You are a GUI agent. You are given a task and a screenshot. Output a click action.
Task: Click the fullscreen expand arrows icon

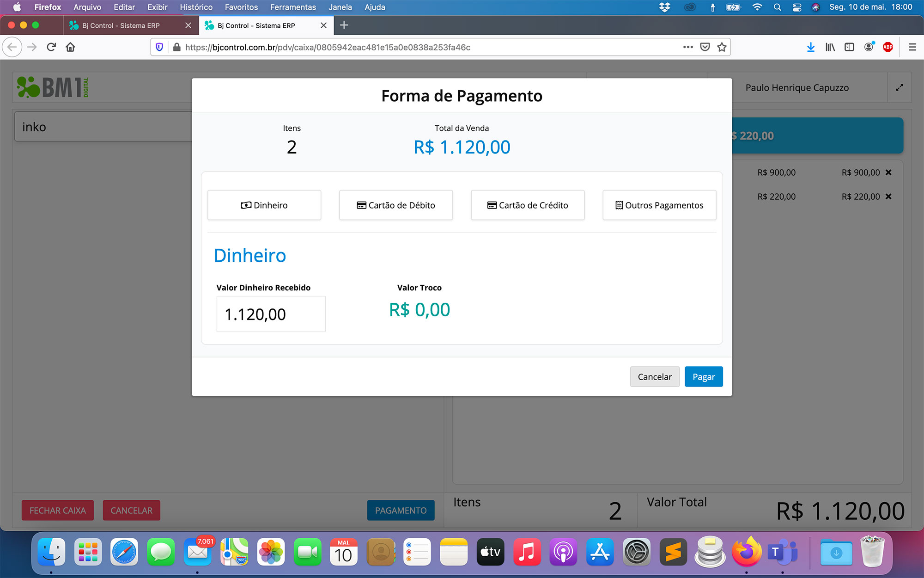point(899,87)
